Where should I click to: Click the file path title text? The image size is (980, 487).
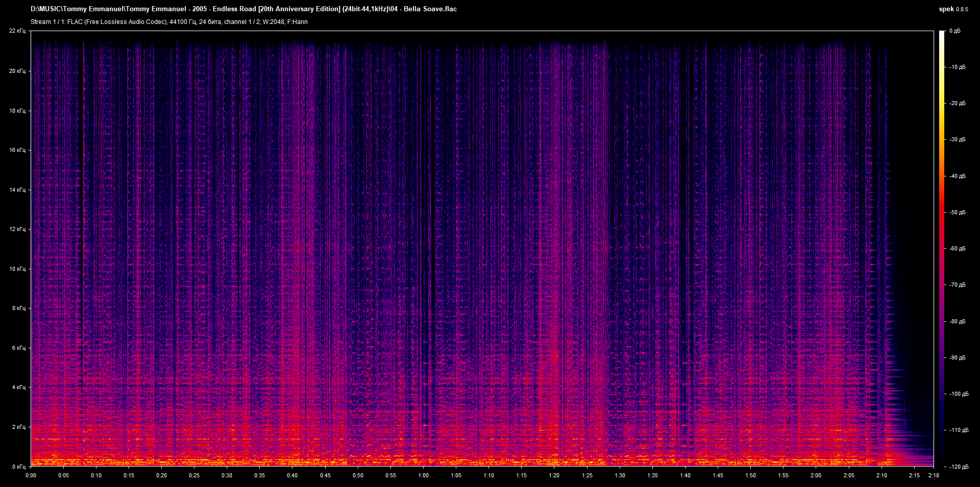pyautogui.click(x=243, y=9)
